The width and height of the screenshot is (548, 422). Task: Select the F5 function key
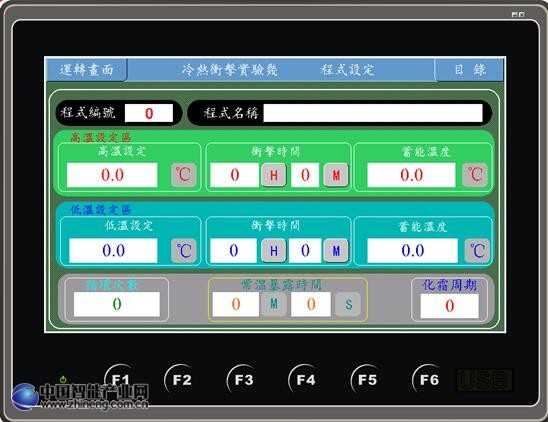pos(367,379)
